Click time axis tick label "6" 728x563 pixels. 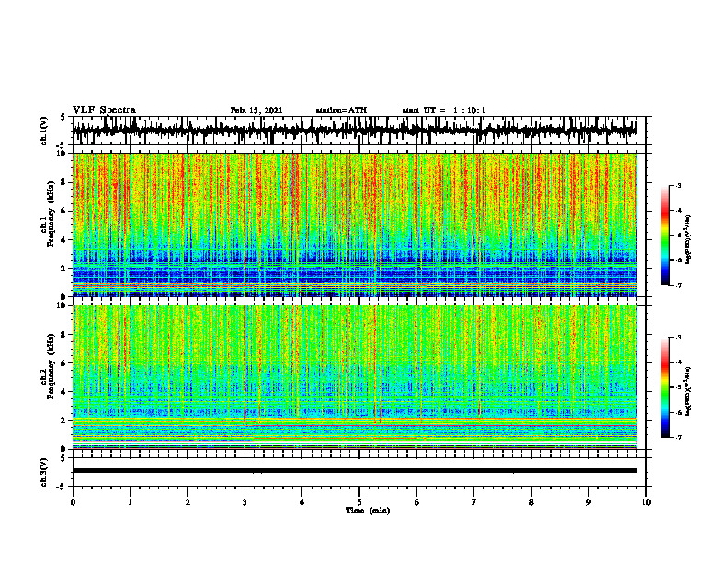coord(417,502)
